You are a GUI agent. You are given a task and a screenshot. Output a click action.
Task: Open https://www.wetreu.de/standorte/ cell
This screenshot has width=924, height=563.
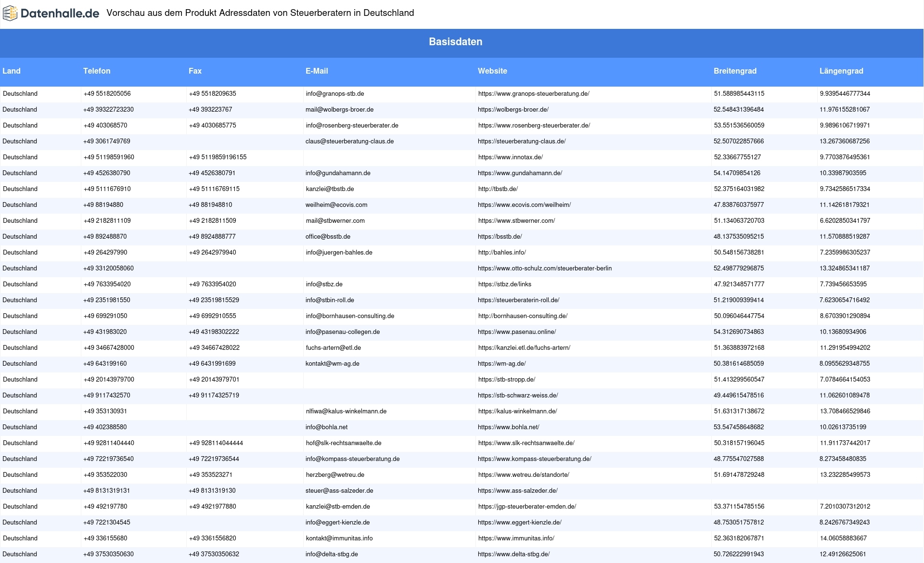pyautogui.click(x=524, y=475)
